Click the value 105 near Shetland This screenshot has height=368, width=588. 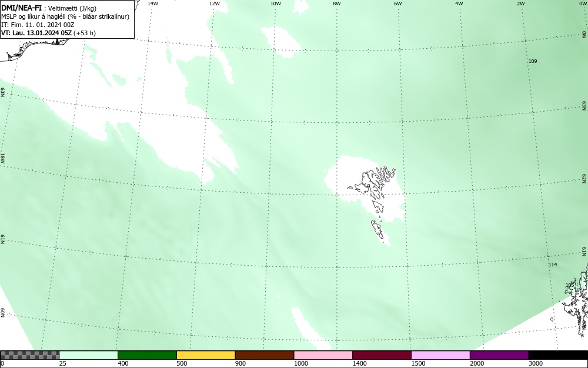570,285
